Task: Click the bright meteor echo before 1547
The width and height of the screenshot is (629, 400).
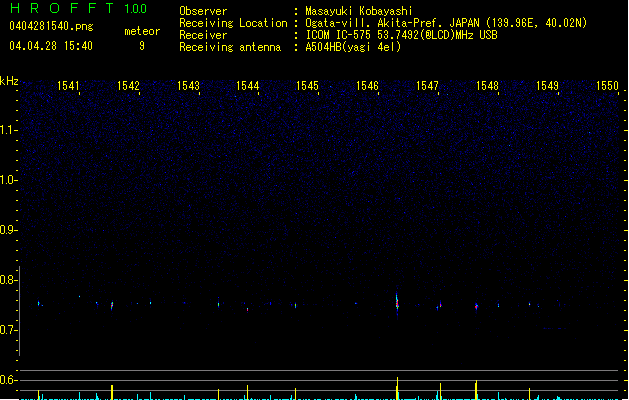Action: coord(397,301)
